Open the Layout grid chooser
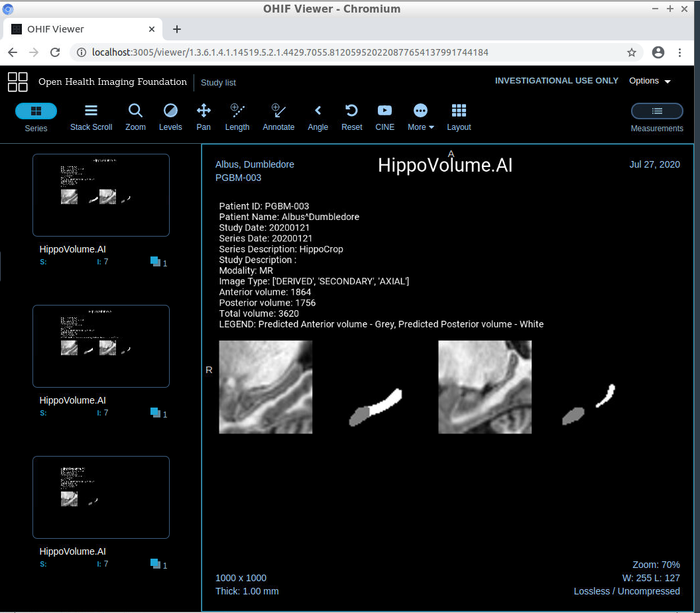700x613 pixels. (459, 117)
